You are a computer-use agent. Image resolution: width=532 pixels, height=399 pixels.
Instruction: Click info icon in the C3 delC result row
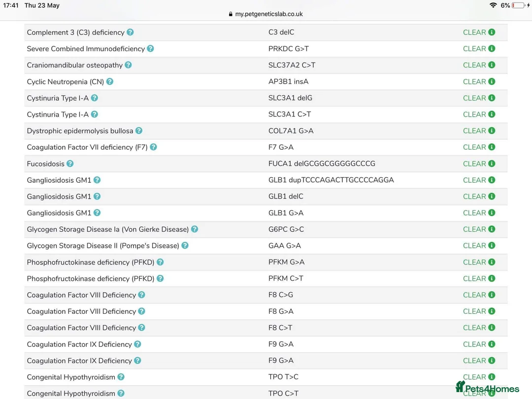tap(492, 33)
